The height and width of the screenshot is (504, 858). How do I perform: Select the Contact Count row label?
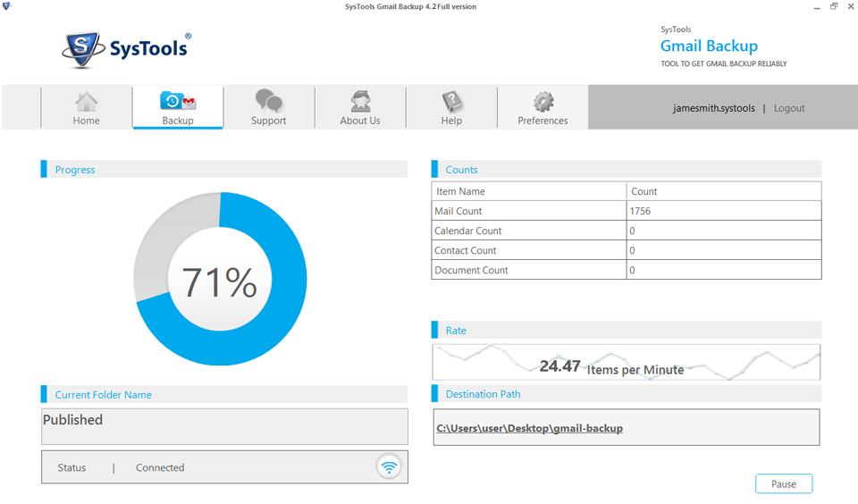click(465, 250)
